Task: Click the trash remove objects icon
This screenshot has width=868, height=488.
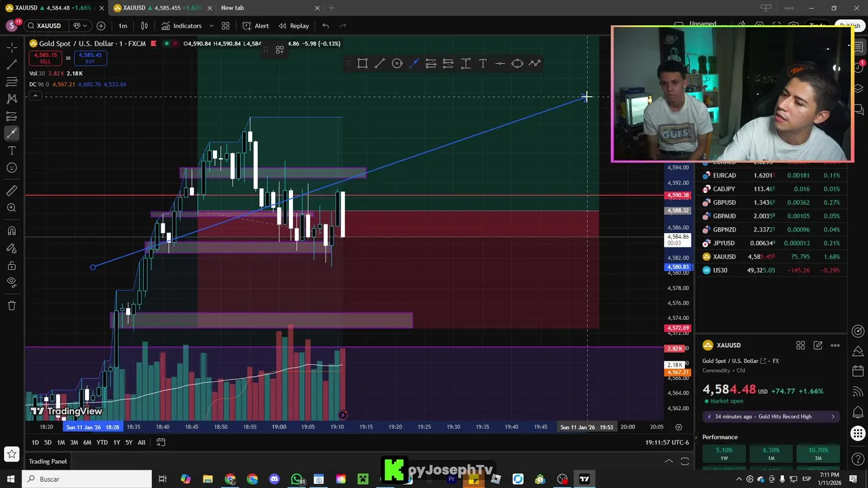Action: coord(12,306)
